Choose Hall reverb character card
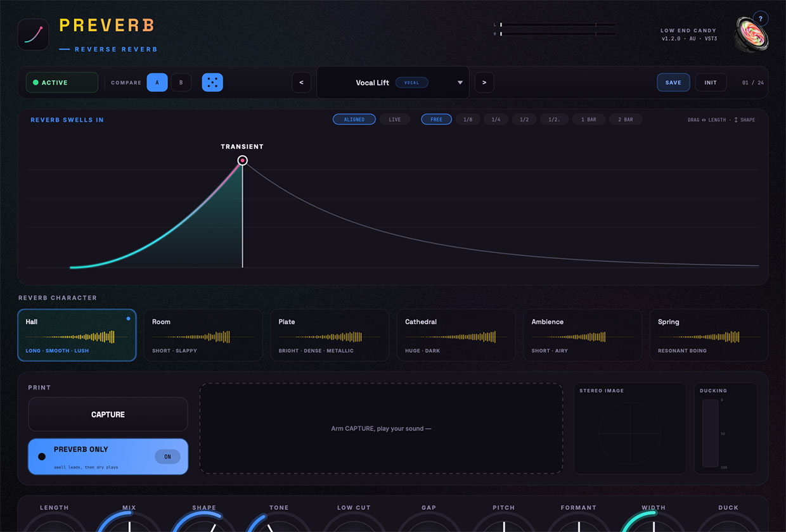This screenshot has width=786, height=532. 77,335
